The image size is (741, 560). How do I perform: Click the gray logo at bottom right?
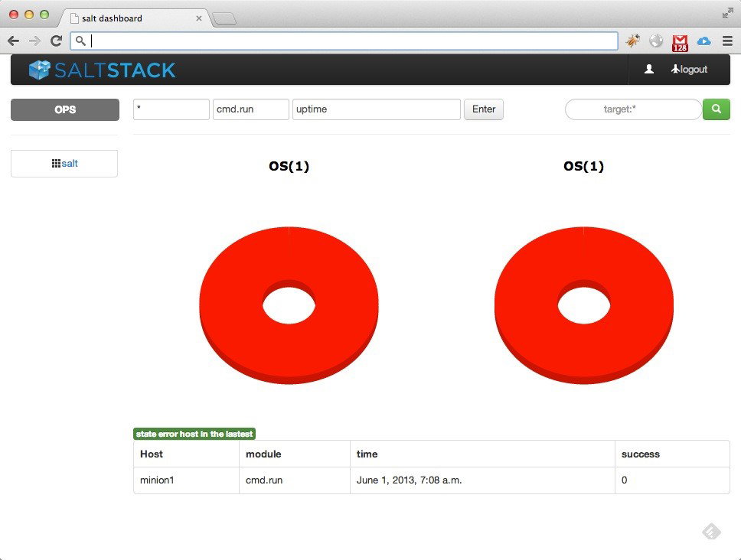[710, 531]
